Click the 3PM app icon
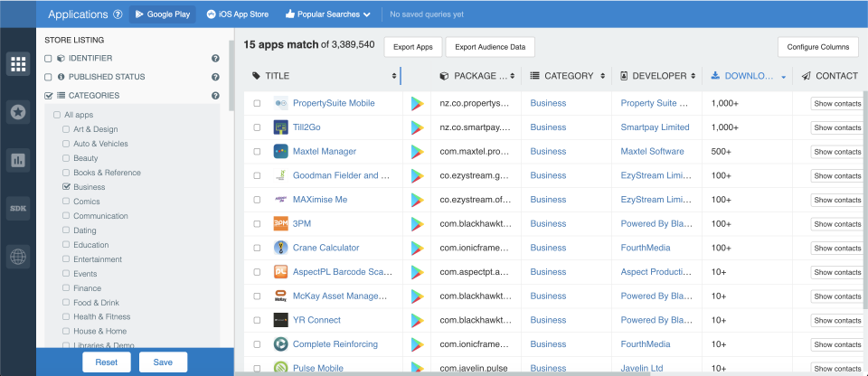Image resolution: width=868 pixels, height=376 pixels. 280,224
